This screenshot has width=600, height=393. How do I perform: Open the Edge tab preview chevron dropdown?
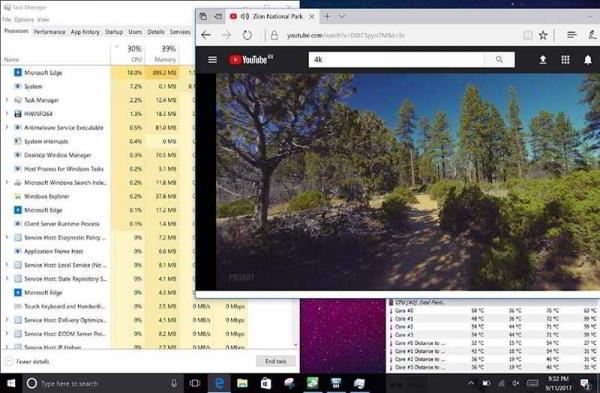342,16
